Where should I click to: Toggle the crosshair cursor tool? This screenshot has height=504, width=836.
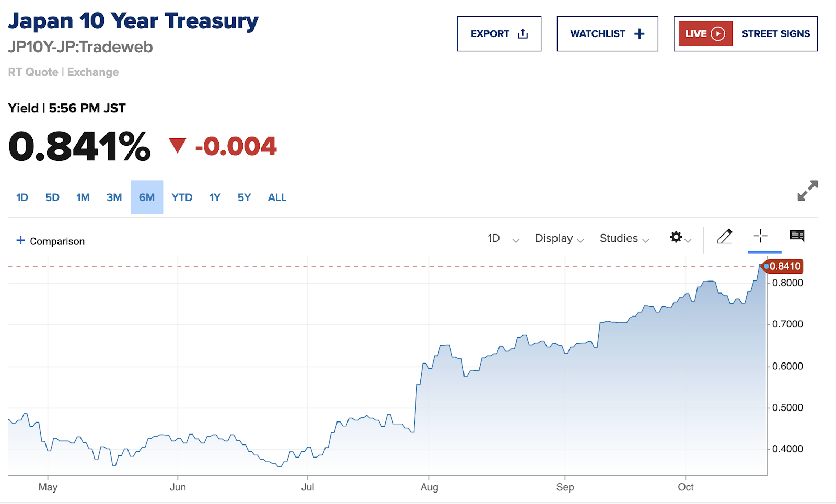(761, 236)
